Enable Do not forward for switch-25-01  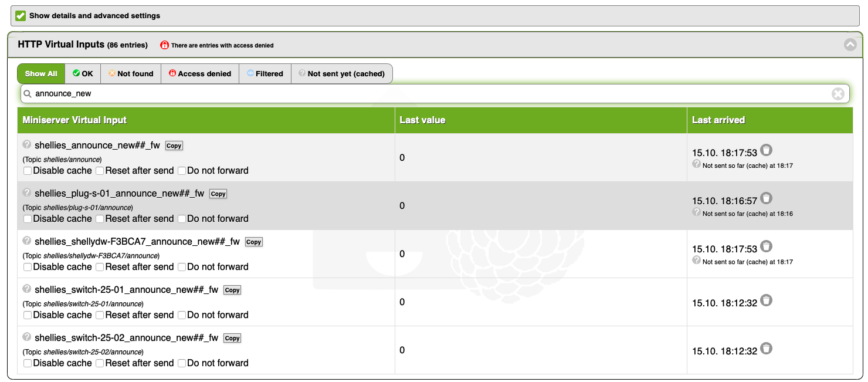(182, 315)
